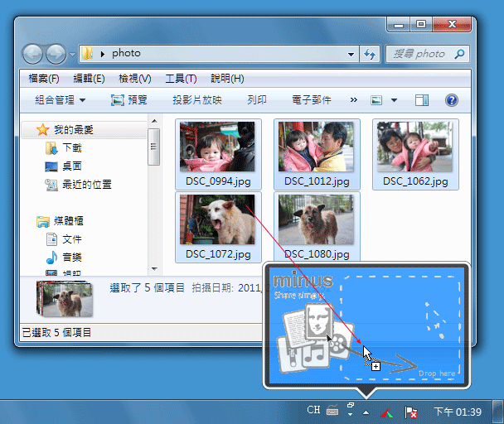The image size is (504, 424).
Task: Expand the 組合管理 dropdown
Action: coord(61,100)
